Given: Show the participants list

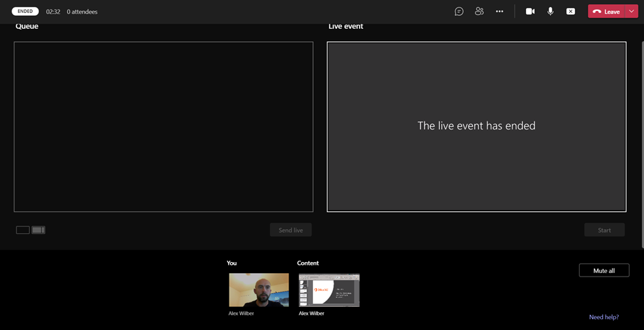Looking at the screenshot, I should (x=479, y=12).
